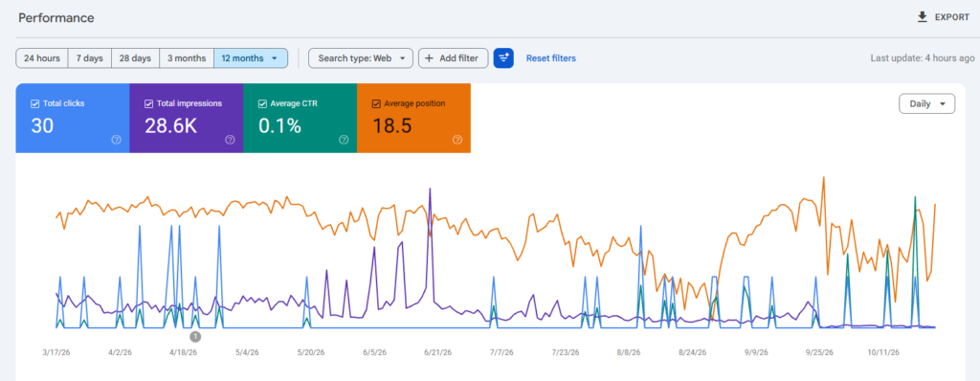Image resolution: width=980 pixels, height=381 pixels.
Task: Click the 8/24/26 axis date label
Action: click(692, 353)
